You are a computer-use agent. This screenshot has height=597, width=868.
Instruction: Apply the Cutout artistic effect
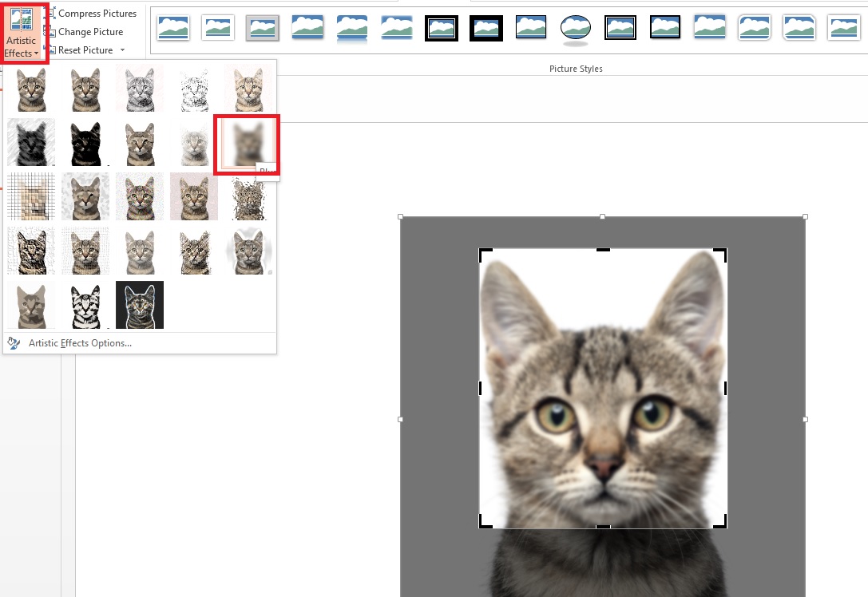point(30,304)
